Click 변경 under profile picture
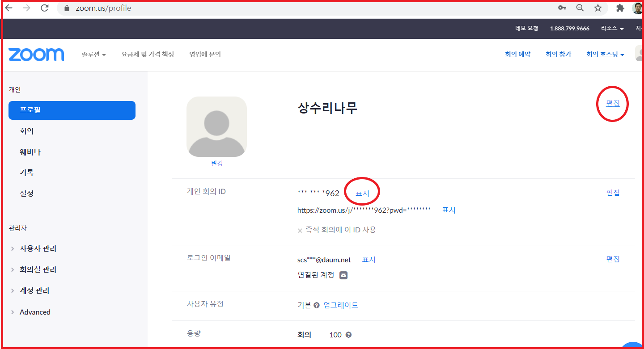Viewport: 644px width, 349px height. [217, 164]
